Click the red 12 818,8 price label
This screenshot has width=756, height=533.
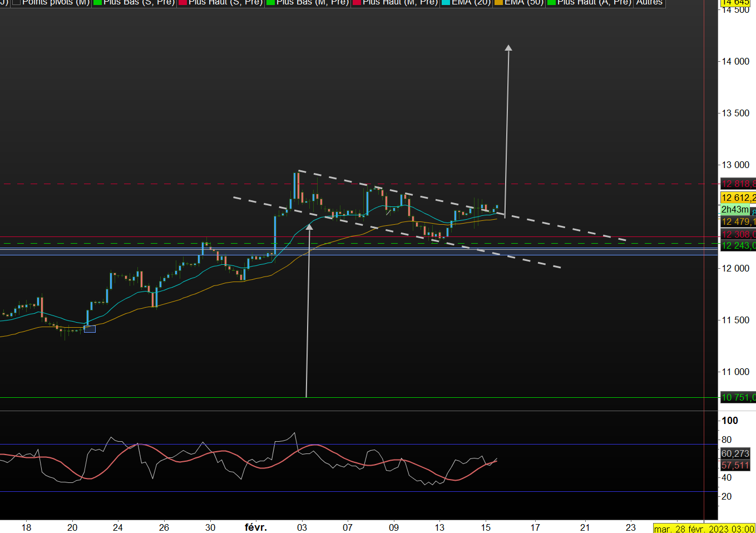[738, 184]
